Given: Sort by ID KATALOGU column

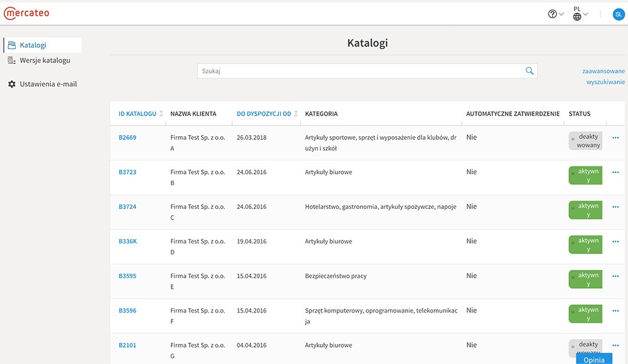Looking at the screenshot, I should coord(141,114).
